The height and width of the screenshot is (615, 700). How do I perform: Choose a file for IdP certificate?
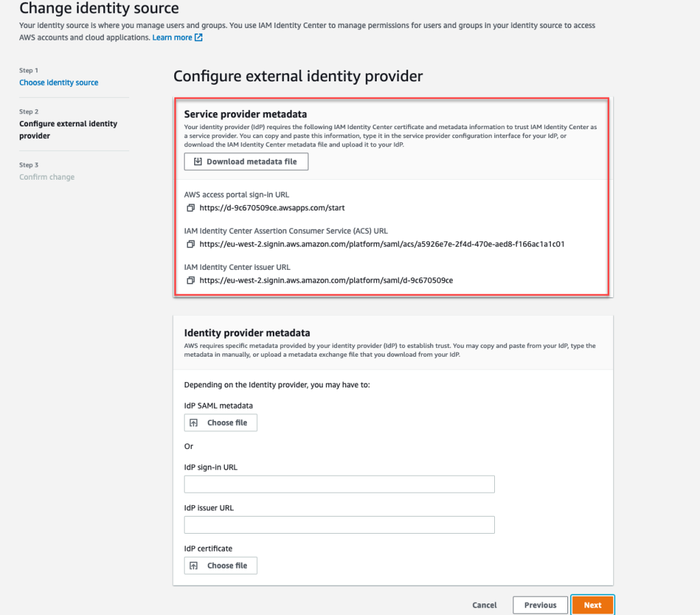220,565
